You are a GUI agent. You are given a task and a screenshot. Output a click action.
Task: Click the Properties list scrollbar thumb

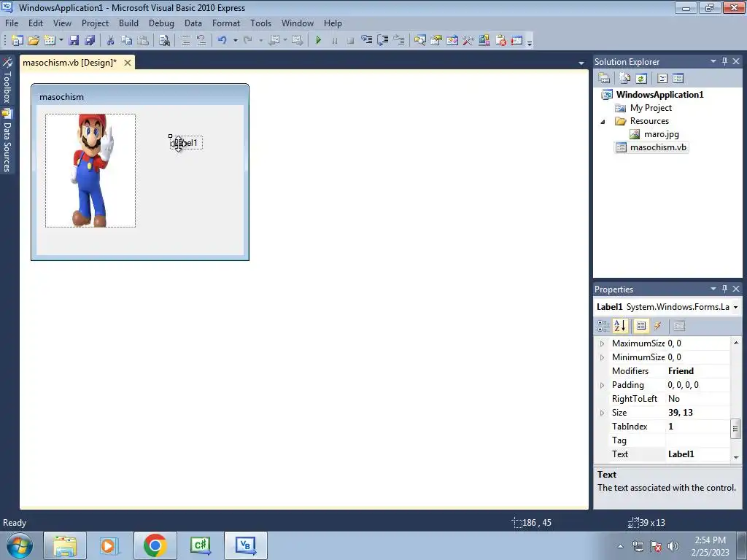click(x=736, y=428)
